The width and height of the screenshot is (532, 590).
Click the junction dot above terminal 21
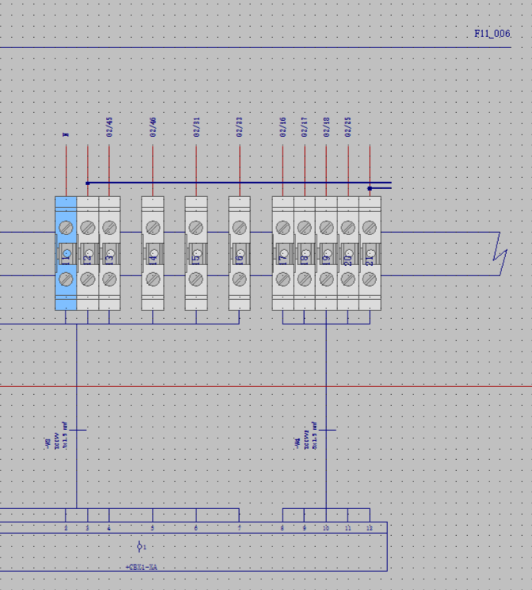pyautogui.click(x=370, y=188)
